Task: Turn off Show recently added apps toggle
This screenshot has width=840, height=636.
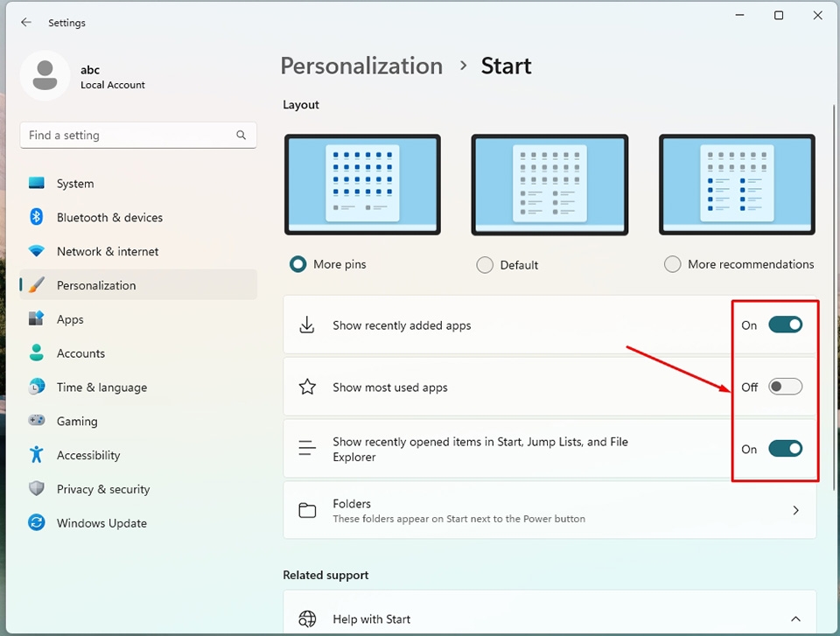Action: pyautogui.click(x=786, y=325)
